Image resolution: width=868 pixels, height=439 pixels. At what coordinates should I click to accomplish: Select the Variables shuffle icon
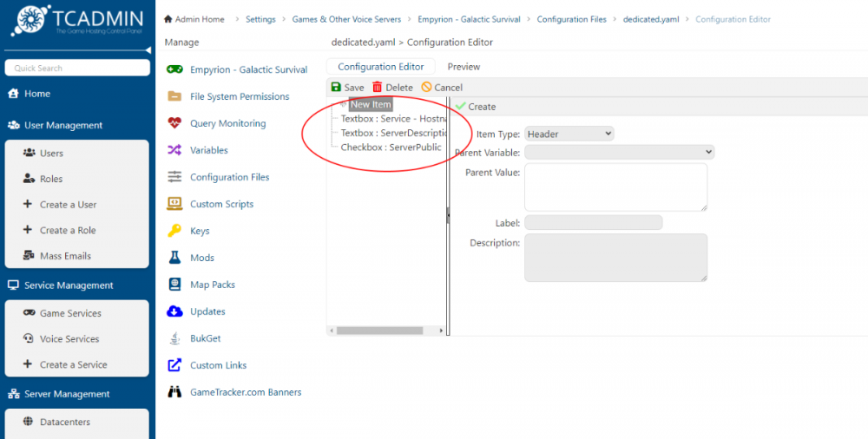174,150
